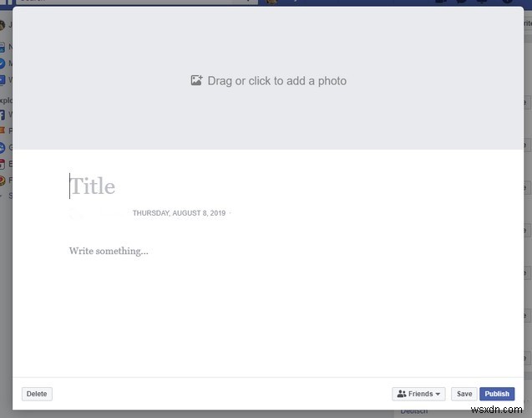532x418 pixels.
Task: Click the Publish button
Action: click(497, 394)
